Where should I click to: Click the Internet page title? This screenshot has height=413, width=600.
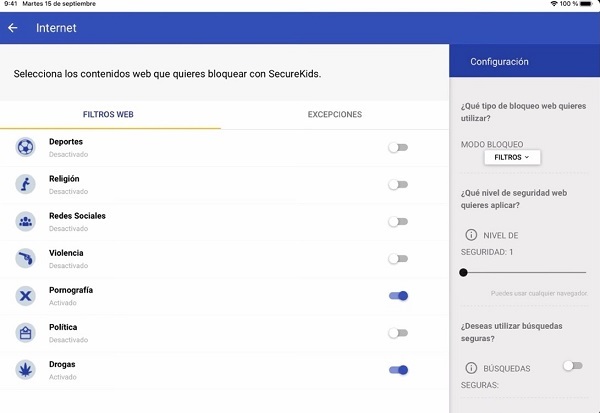point(56,28)
